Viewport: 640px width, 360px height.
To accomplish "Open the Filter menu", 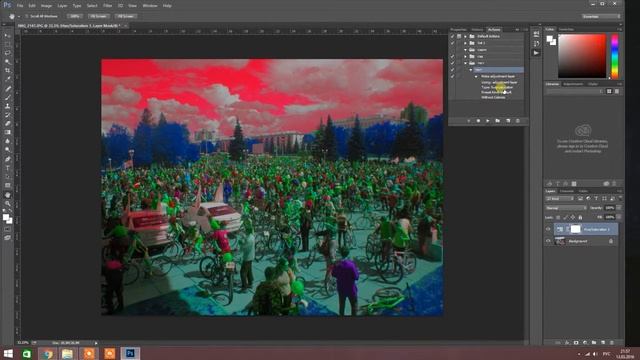I will coord(107,6).
